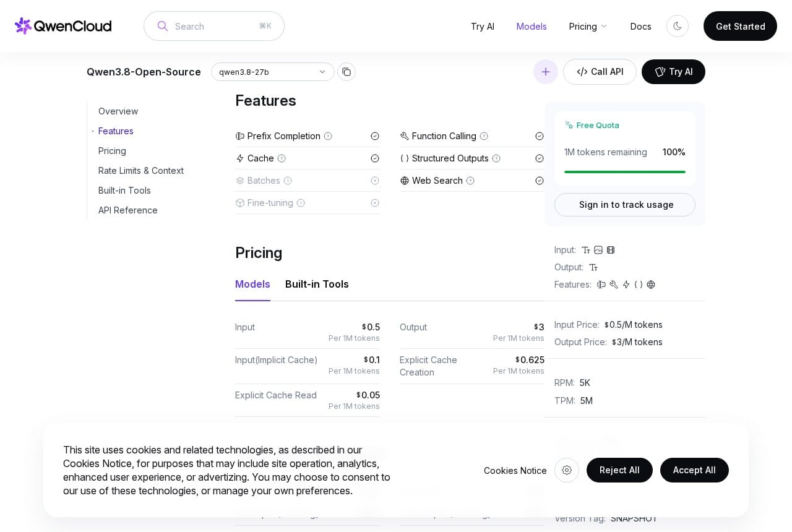Image resolution: width=792 pixels, height=532 pixels.
Task: Reject all cookies
Action: click(x=619, y=470)
